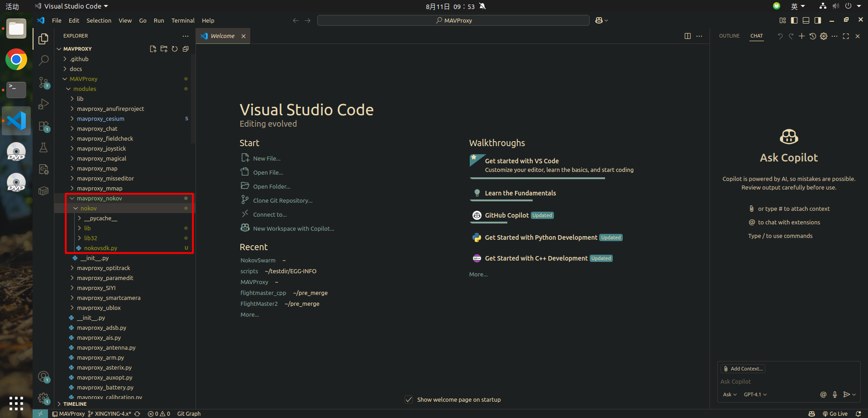
Task: Focus the Ask Copilot chat input
Action: [788, 381]
